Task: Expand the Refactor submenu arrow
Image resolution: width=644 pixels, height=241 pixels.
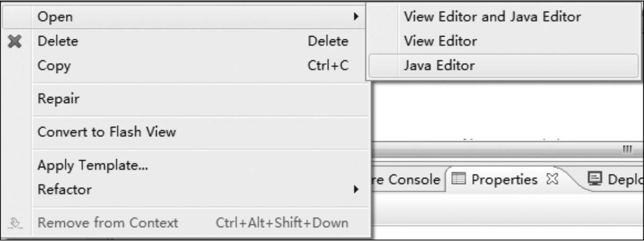Action: [356, 189]
